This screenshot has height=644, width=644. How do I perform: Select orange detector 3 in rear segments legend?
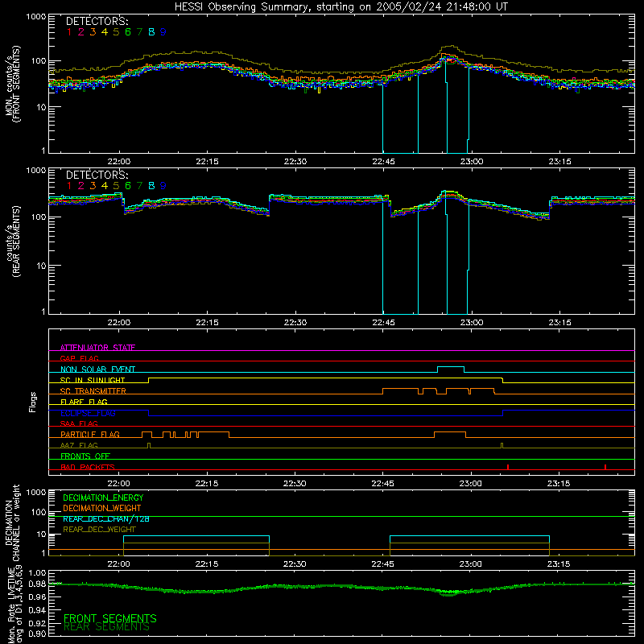[93, 186]
